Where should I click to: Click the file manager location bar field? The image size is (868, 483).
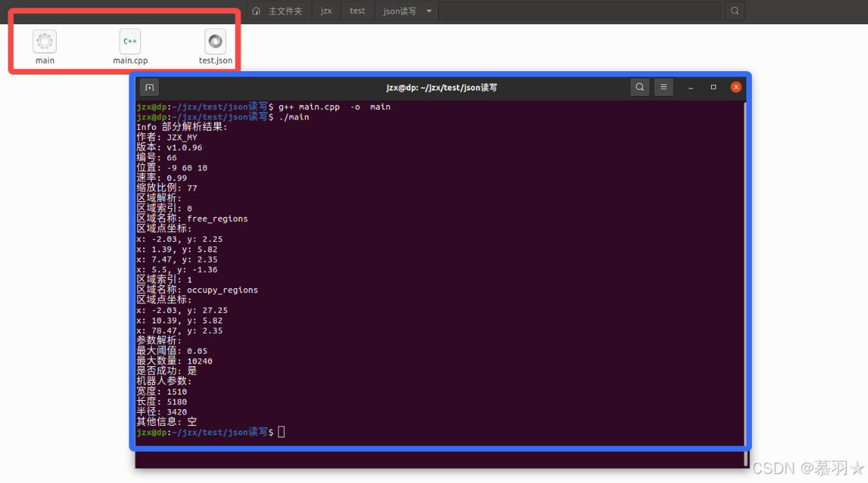[x=579, y=11]
